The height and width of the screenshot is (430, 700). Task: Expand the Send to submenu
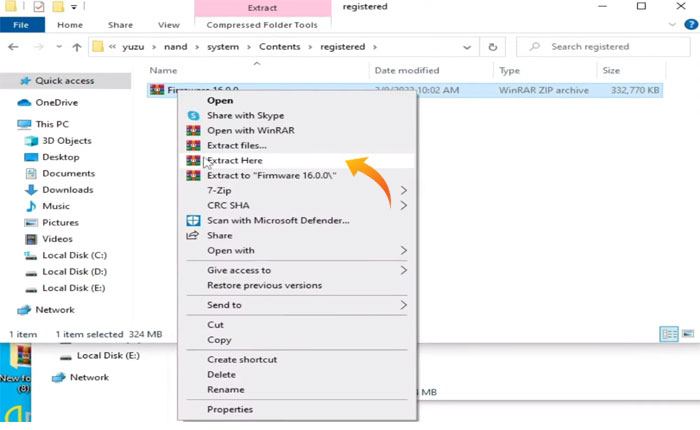coord(404,305)
